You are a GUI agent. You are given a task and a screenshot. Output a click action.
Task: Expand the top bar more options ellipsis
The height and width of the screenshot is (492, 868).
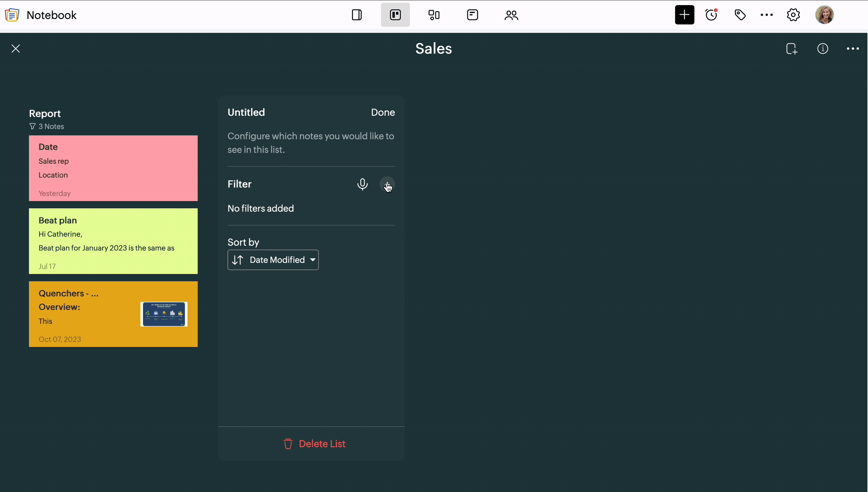pyautogui.click(x=766, y=15)
